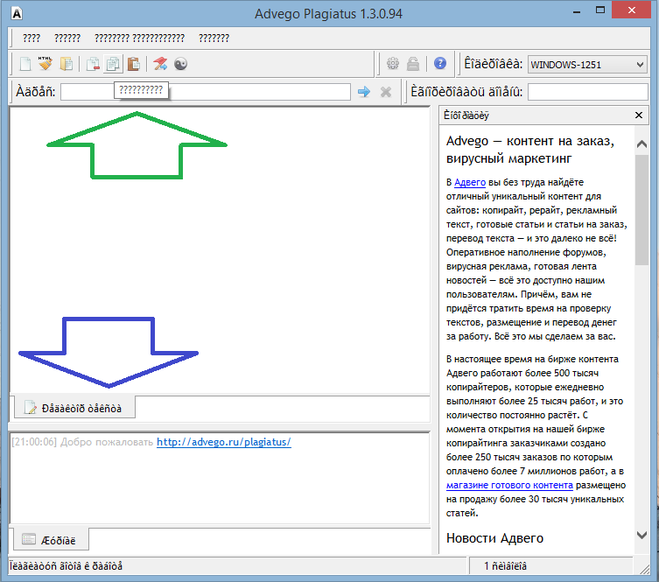659x582 pixels.
Task: Click the red flag uniqueness check icon
Action: coord(160,64)
